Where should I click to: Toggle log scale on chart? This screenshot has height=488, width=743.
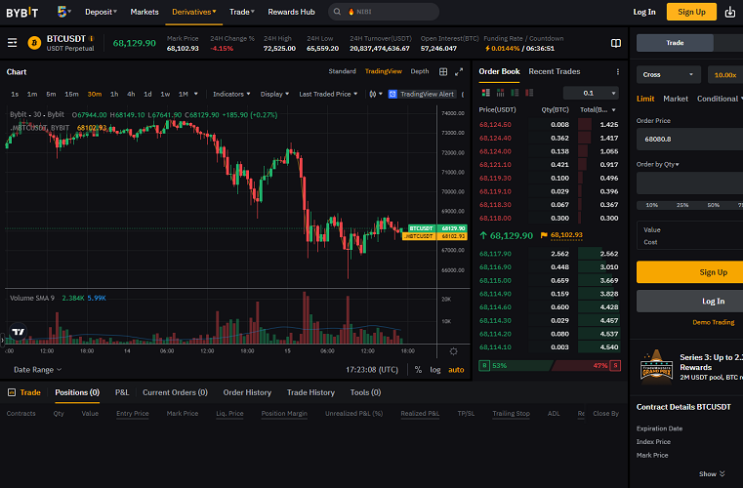(435, 370)
